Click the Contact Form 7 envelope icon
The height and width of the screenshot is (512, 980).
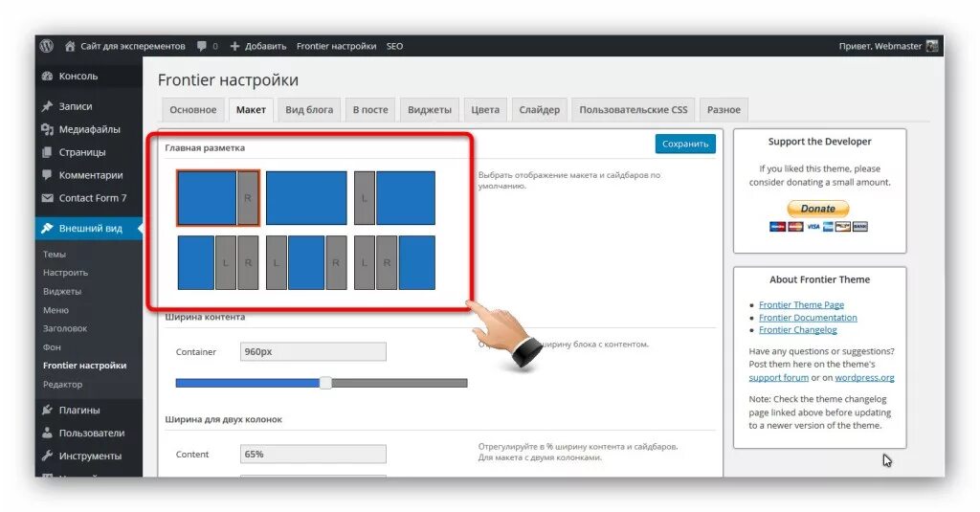pos(47,198)
